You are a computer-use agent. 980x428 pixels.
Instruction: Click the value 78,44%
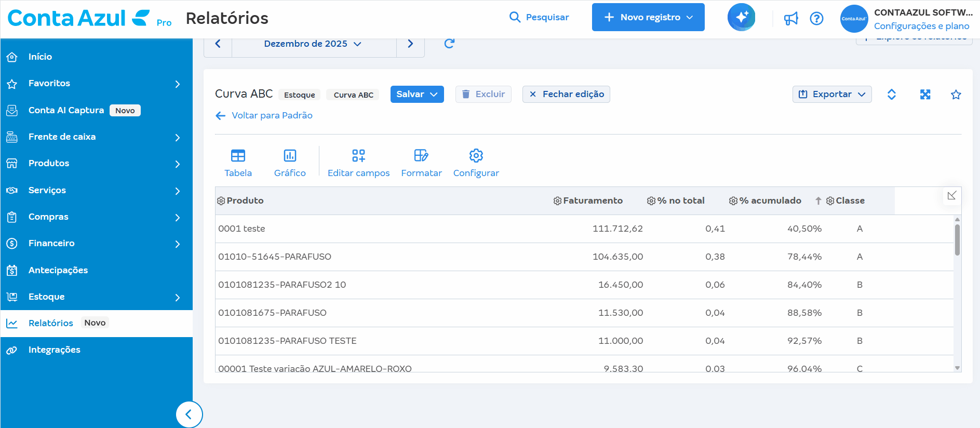tap(804, 257)
